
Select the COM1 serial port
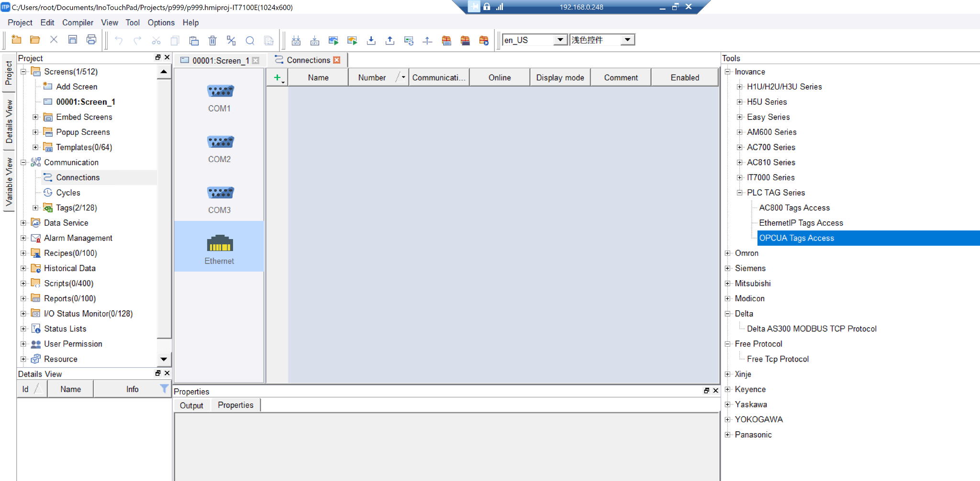coord(220,97)
